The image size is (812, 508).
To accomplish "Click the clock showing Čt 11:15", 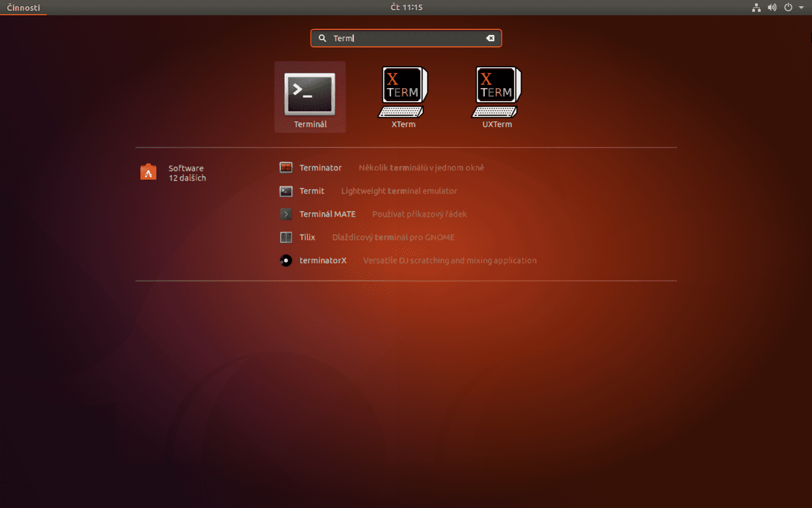I will 406,7.
